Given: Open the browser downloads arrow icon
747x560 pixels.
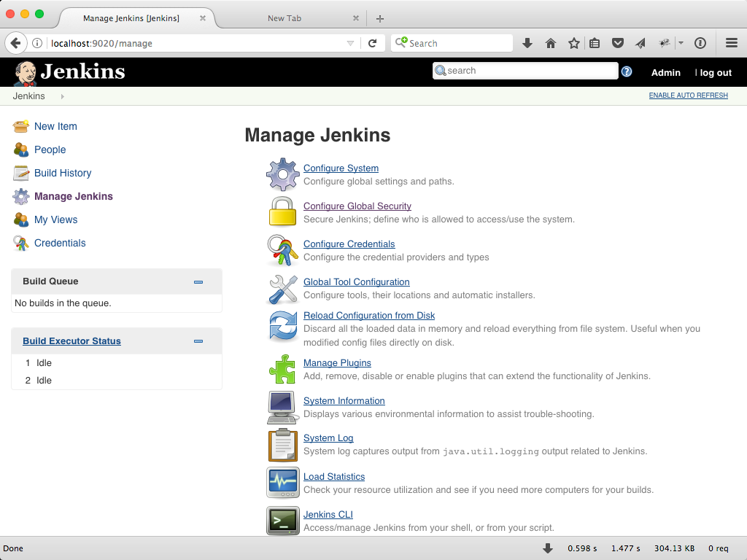Looking at the screenshot, I should (x=527, y=43).
